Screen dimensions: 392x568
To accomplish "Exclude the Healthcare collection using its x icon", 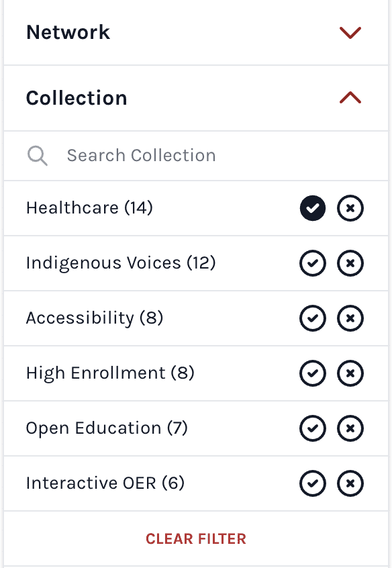I will (350, 208).
